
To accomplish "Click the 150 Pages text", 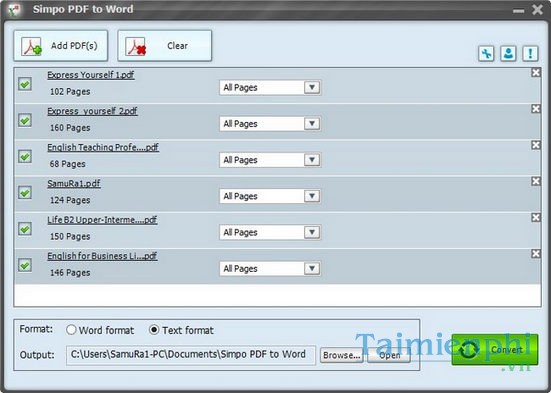I will coord(70,237).
